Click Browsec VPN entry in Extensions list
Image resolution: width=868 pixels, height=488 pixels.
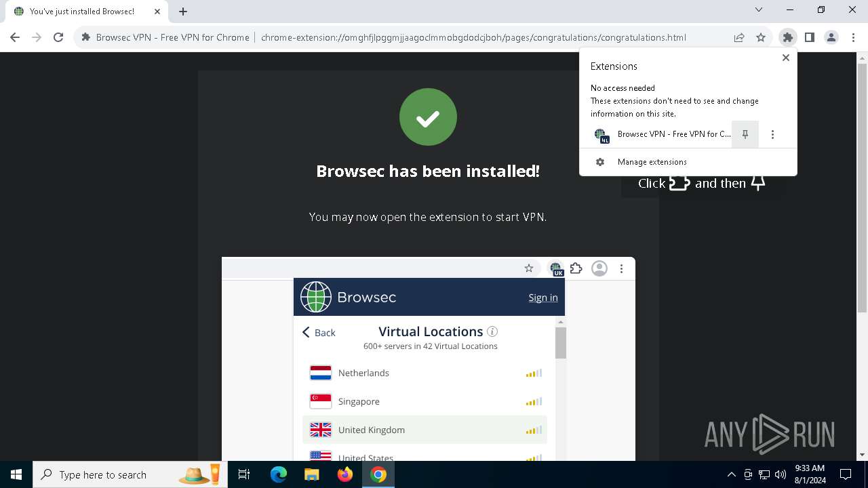(x=656, y=134)
